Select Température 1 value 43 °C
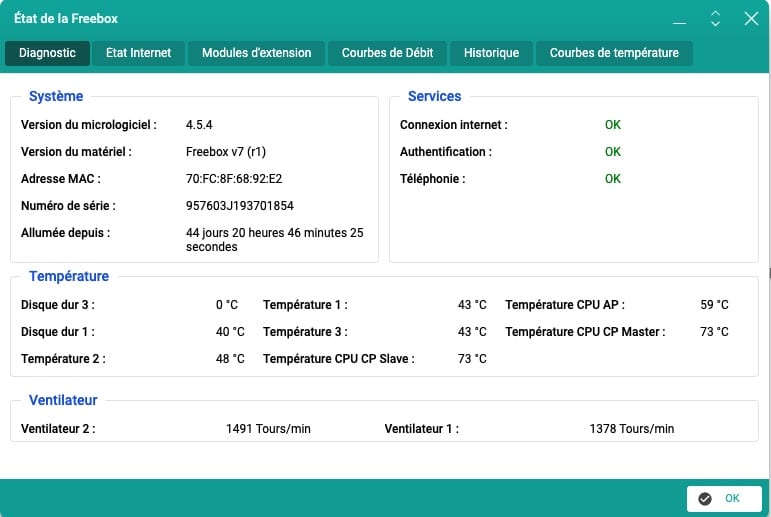 [x=472, y=305]
